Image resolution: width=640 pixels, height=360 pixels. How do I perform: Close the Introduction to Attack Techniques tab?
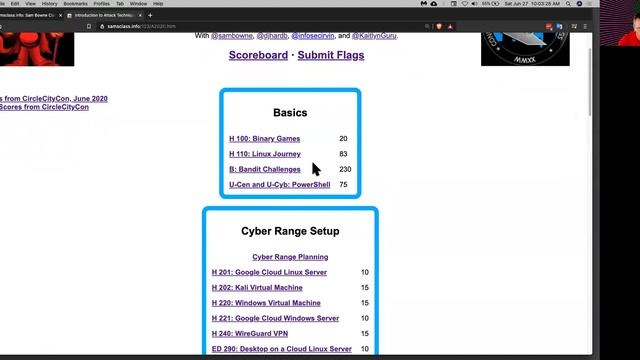(140, 15)
